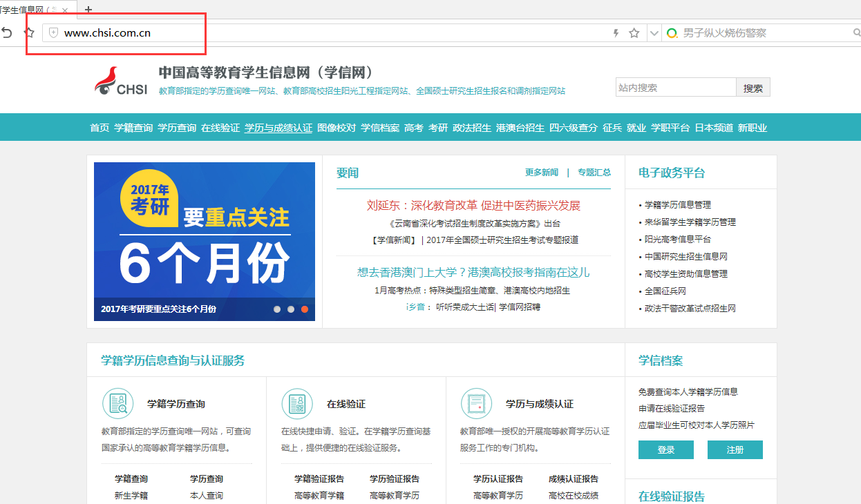861x504 pixels.
Task: Select the third red carousel dot
Action: 305,309
